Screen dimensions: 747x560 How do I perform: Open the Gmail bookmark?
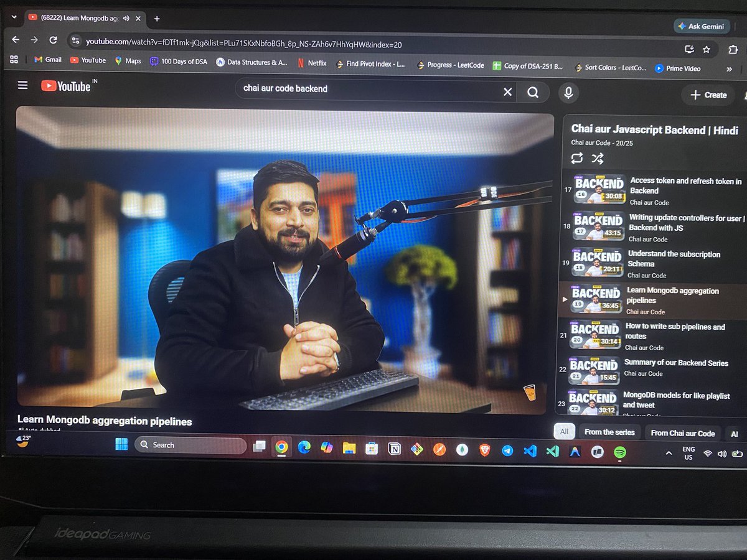[48, 60]
